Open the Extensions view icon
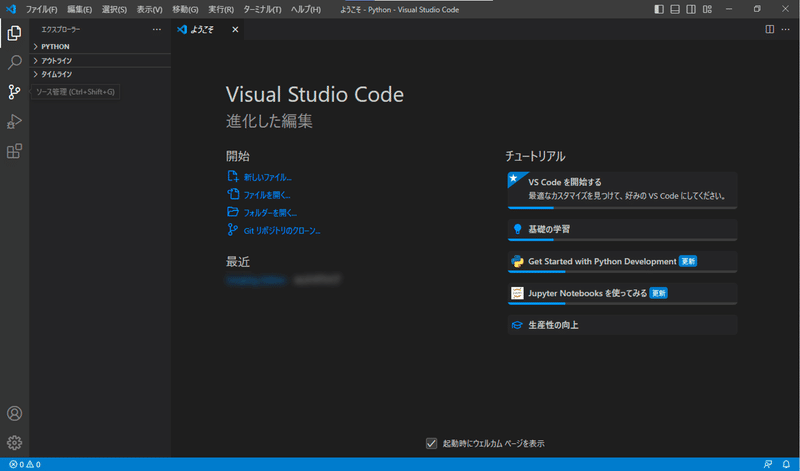This screenshot has width=800, height=471. click(14, 151)
